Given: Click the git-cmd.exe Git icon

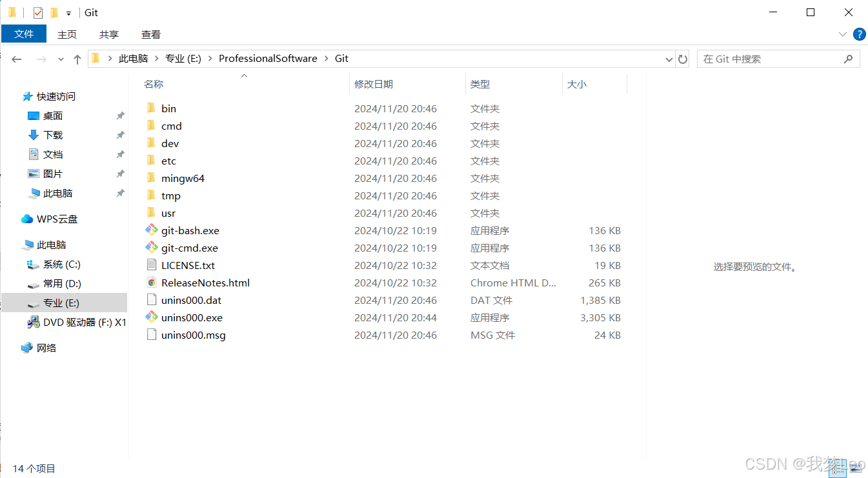Looking at the screenshot, I should coord(152,247).
